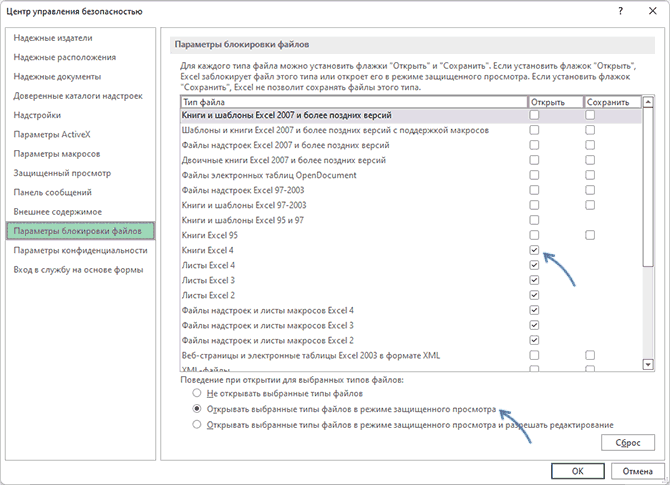Switch to Защищенный просмотр
Image resolution: width=670 pixels, height=485 pixels.
point(62,173)
